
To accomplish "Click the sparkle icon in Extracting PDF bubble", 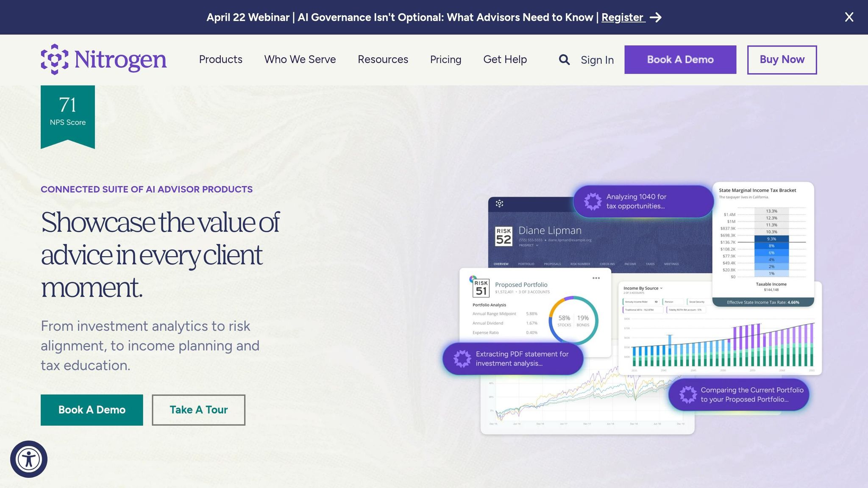I will click(x=462, y=359).
